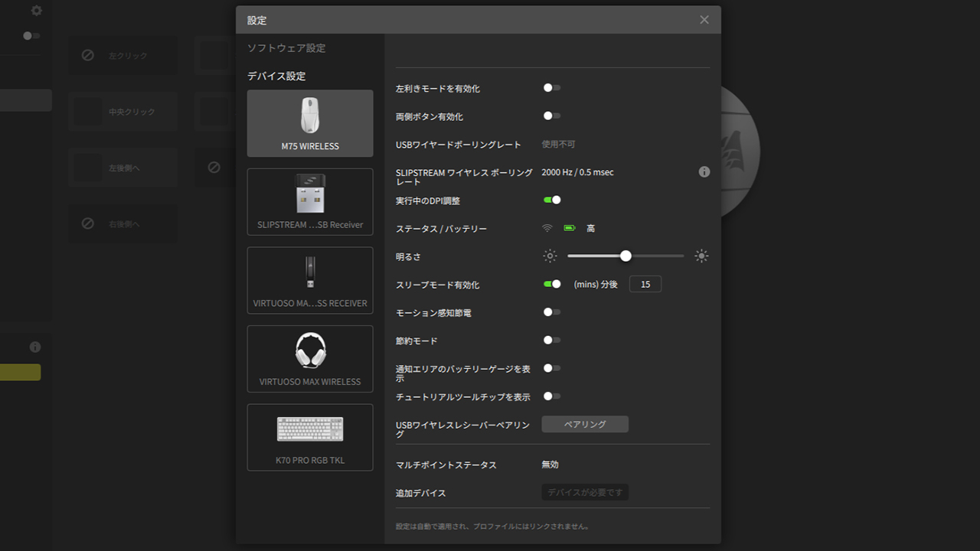Enable 左利きモード toggle
The height and width of the screenshot is (551, 980).
tap(552, 88)
